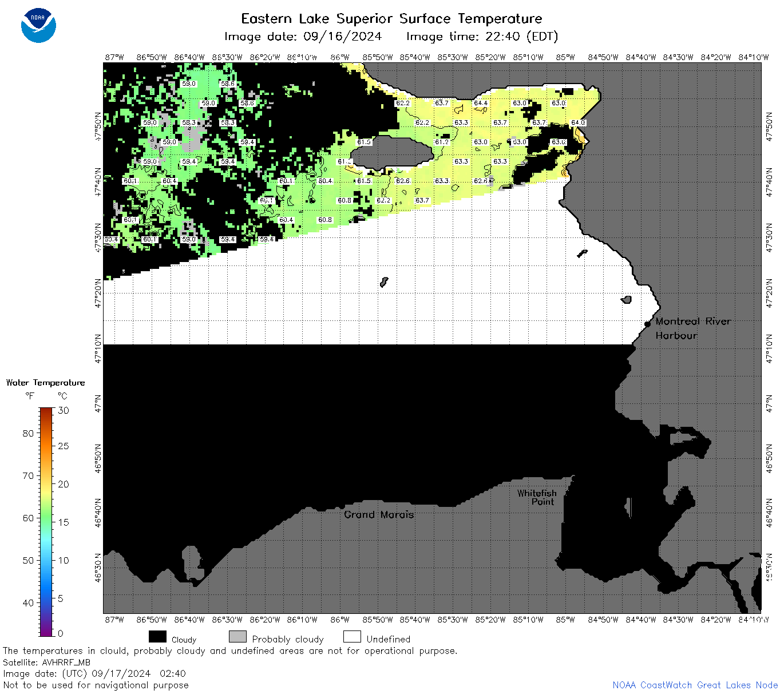Click the gray Probably cloudy legend swatch
Image resolution: width=784 pixels, height=694 pixels.
[237, 637]
